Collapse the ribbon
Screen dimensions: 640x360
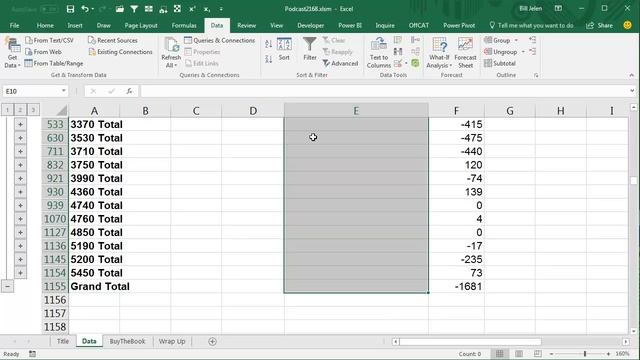click(631, 75)
